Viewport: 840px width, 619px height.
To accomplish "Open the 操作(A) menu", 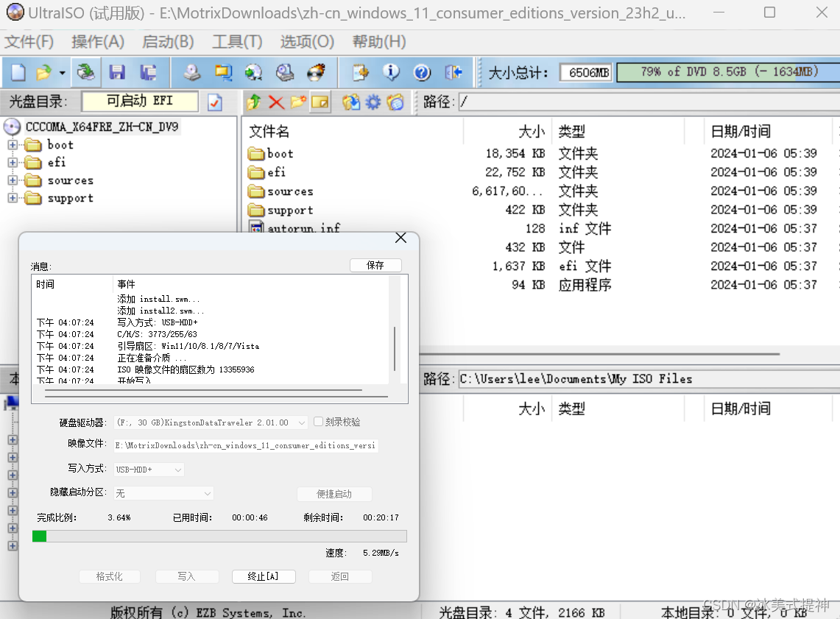I will tap(98, 42).
